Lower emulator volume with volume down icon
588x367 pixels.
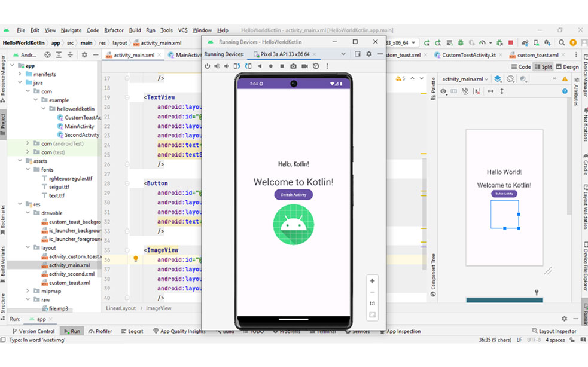click(227, 66)
